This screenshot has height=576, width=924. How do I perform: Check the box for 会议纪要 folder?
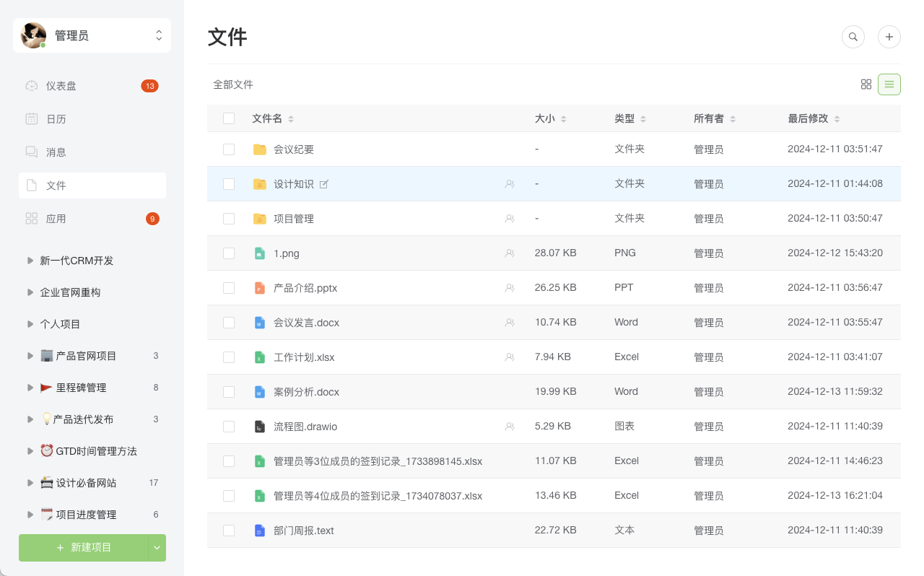[229, 149]
